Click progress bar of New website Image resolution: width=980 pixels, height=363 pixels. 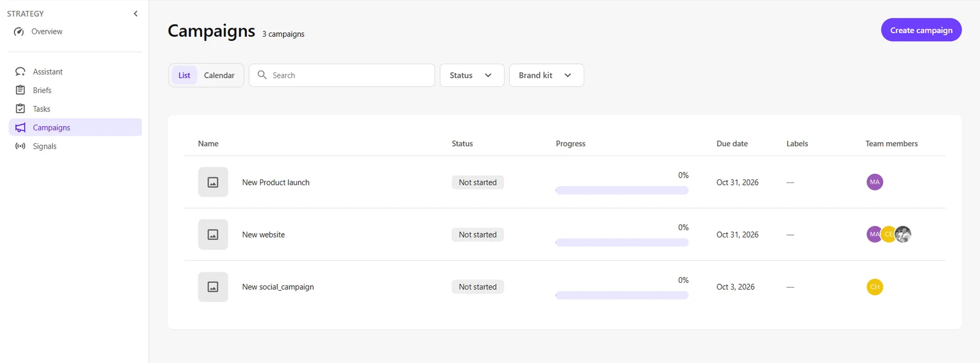(x=622, y=242)
